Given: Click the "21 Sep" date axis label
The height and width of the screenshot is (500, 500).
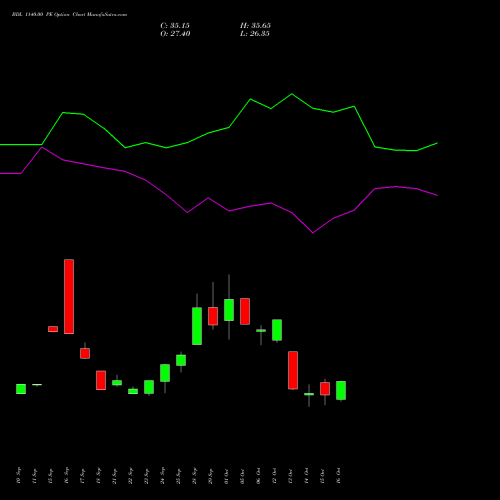Looking at the screenshot, I should click(114, 476).
